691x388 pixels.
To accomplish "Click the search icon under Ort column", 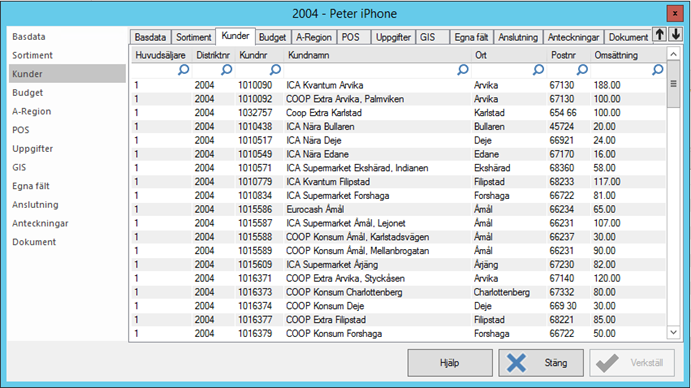I will coord(538,70).
